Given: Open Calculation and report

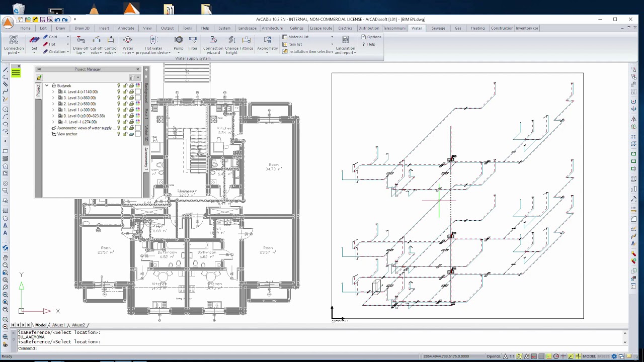Looking at the screenshot, I should [345, 45].
